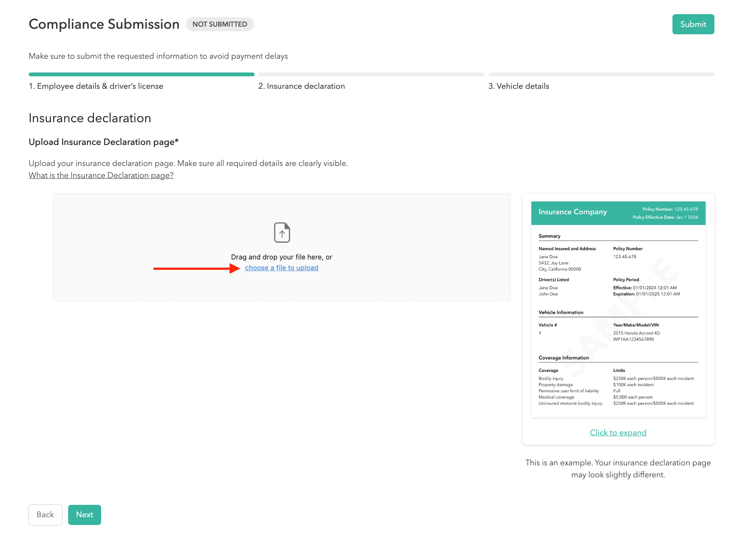Click the upload file icon in drop zone
Viewport: 756px width, 549px height.
tap(282, 232)
